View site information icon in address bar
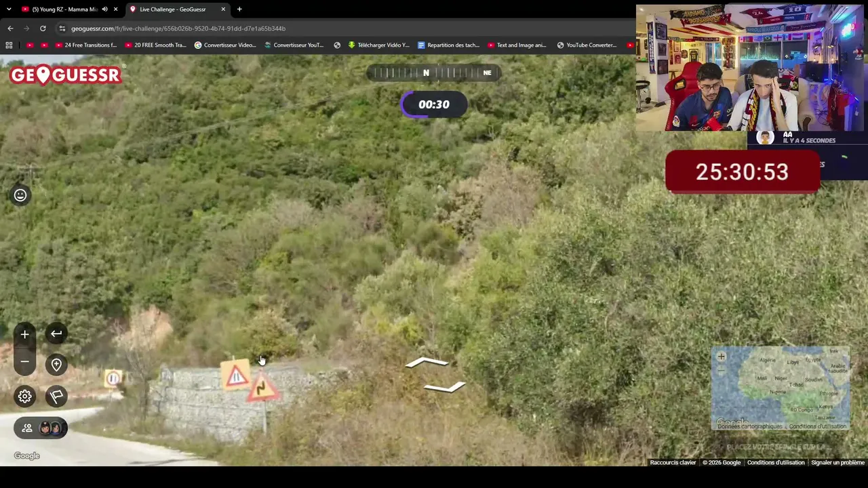Screen dimensions: 868x488 (x=62, y=28)
